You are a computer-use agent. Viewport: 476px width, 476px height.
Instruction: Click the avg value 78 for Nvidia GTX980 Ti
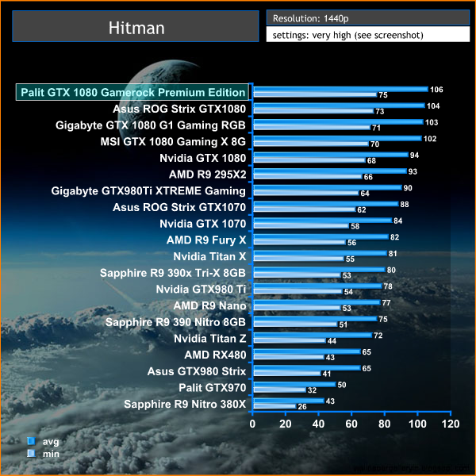coord(388,286)
